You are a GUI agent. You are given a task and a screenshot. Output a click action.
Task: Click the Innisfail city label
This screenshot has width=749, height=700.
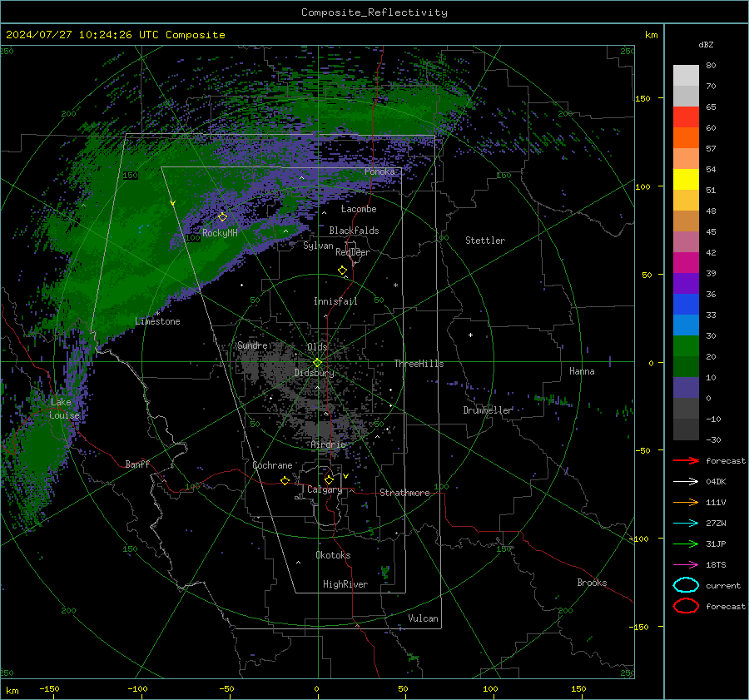pyautogui.click(x=335, y=301)
